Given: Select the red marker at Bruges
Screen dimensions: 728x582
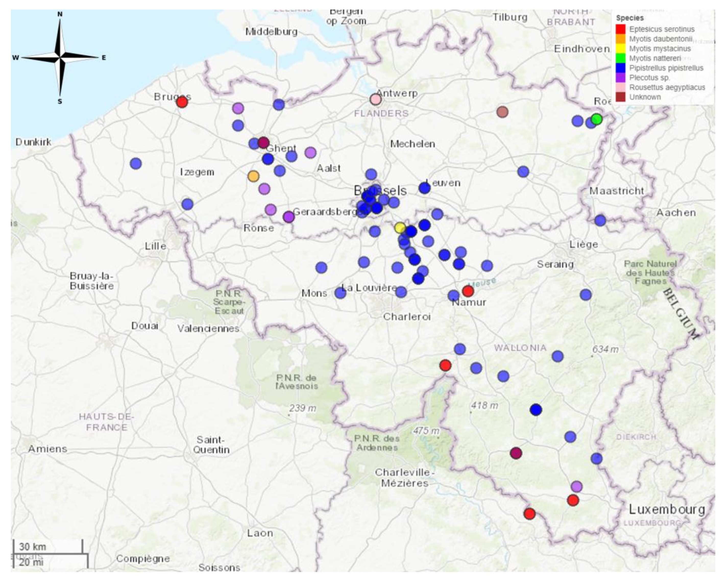Looking at the screenshot, I should (182, 102).
